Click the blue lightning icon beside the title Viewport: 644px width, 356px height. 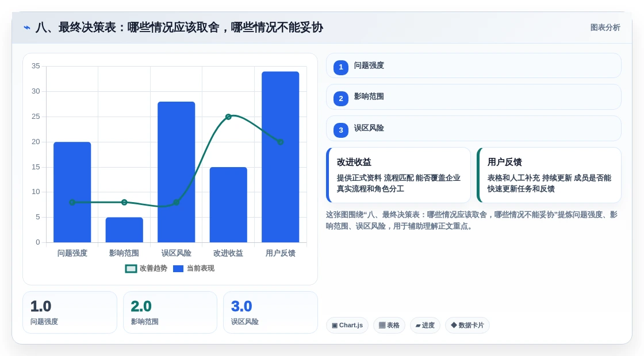coord(27,28)
